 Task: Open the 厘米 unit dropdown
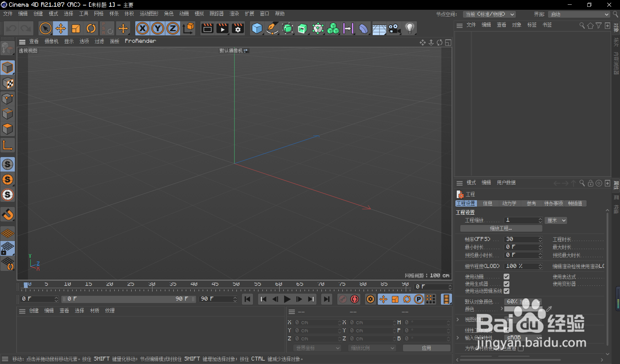coord(556,220)
